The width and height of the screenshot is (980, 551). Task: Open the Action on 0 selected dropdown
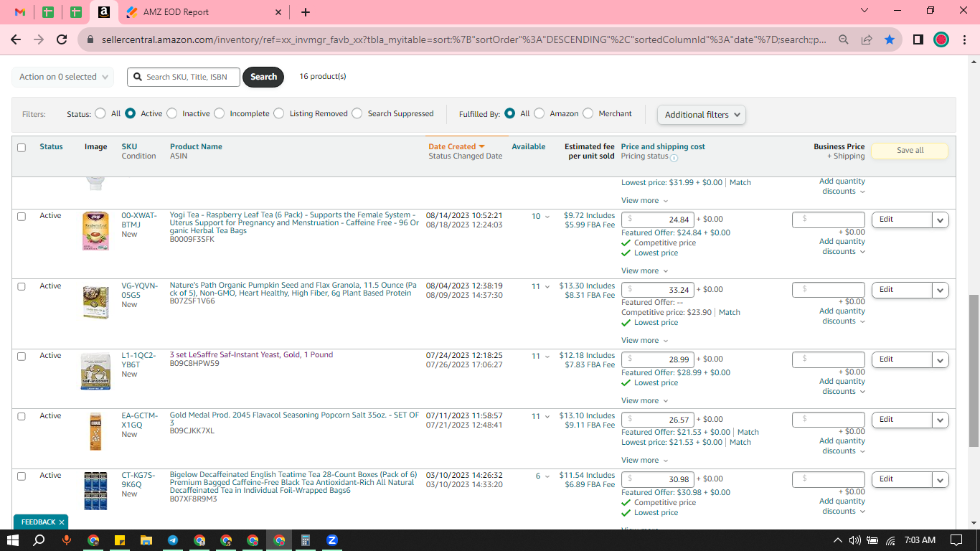(x=63, y=77)
